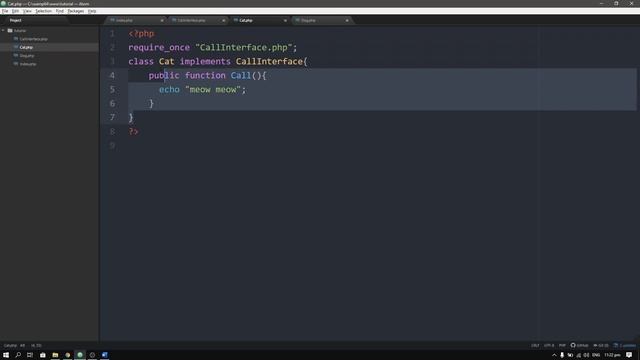Open go-to-line from the cursor position indicator
Viewport: 640px width, 360px height.
[36, 346]
